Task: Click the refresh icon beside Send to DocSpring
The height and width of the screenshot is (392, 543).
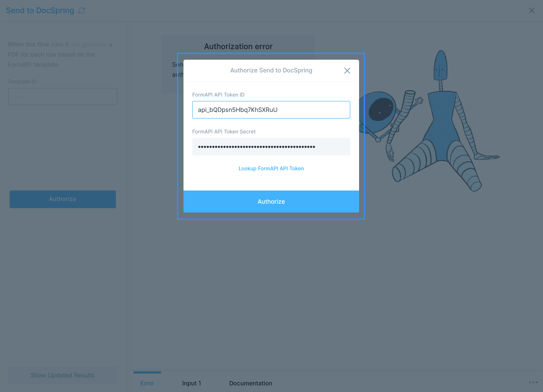Action: point(82,11)
